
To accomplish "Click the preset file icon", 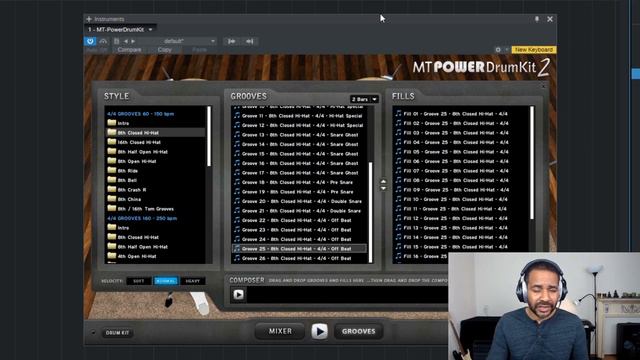I will pos(117,41).
